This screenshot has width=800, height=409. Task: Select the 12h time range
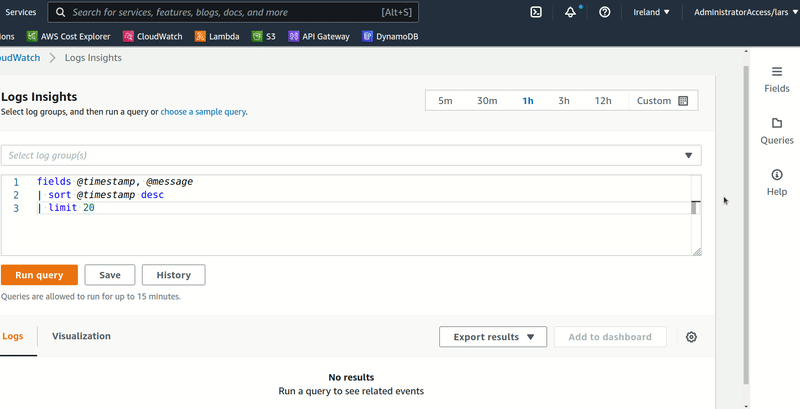603,100
